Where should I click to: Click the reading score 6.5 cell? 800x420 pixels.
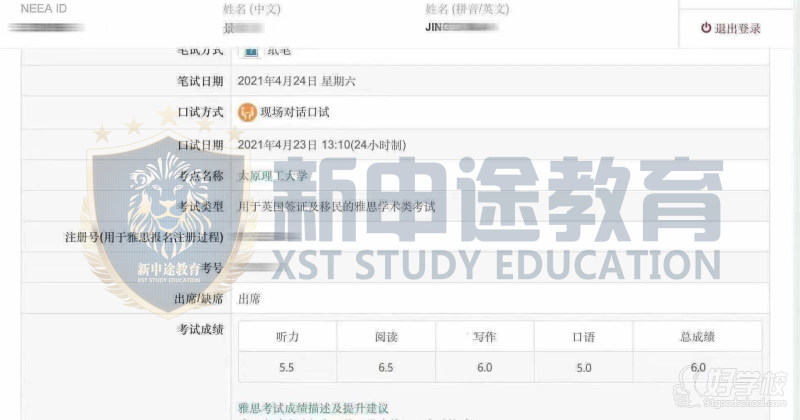click(385, 368)
